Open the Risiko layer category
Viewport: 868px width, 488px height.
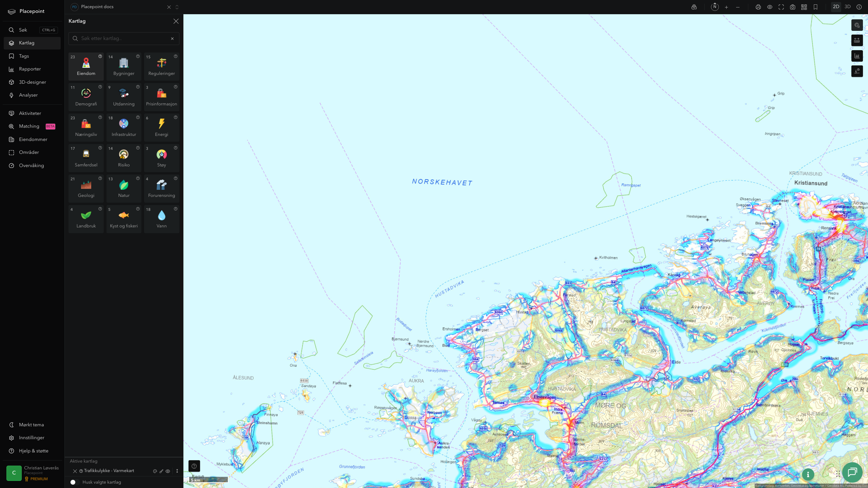124,158
